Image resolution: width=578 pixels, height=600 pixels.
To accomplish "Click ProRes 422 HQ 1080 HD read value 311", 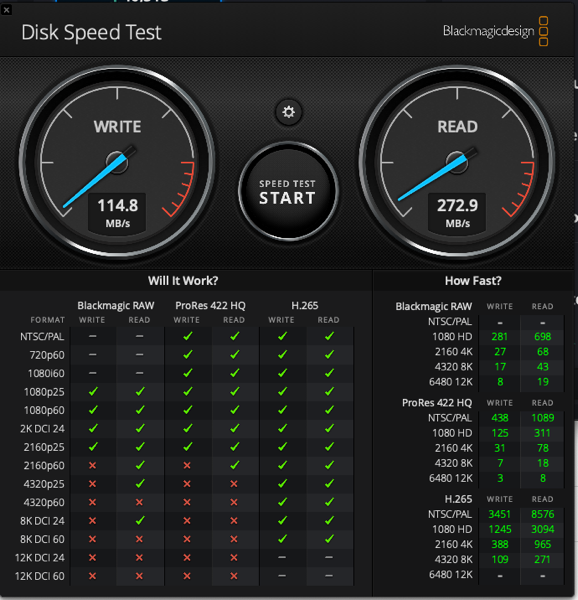I will point(542,433).
